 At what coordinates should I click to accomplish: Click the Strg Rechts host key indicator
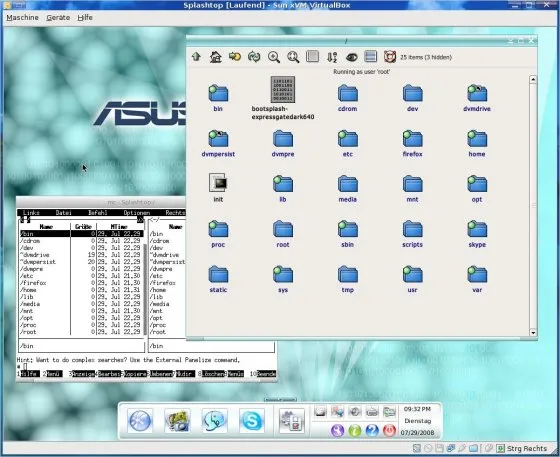coord(527,448)
